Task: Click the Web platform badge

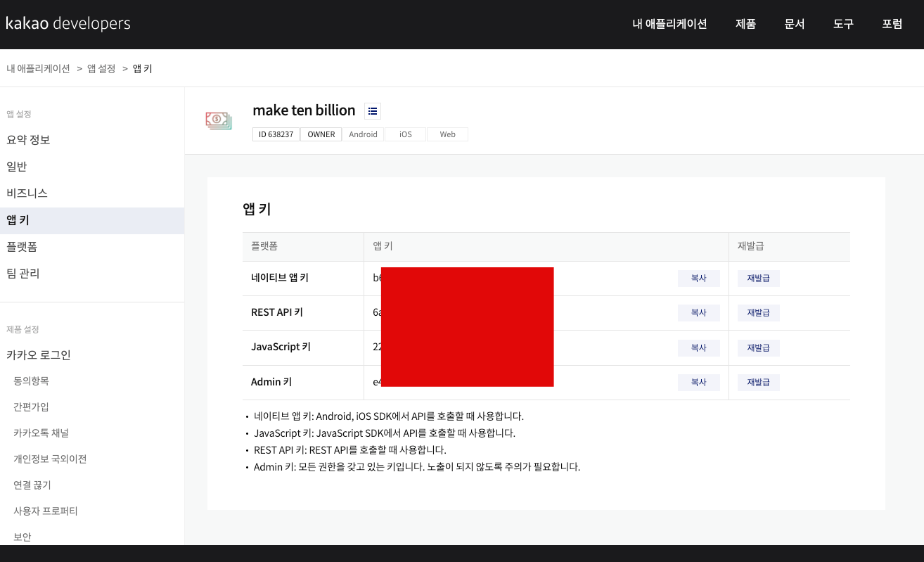Action: click(448, 134)
